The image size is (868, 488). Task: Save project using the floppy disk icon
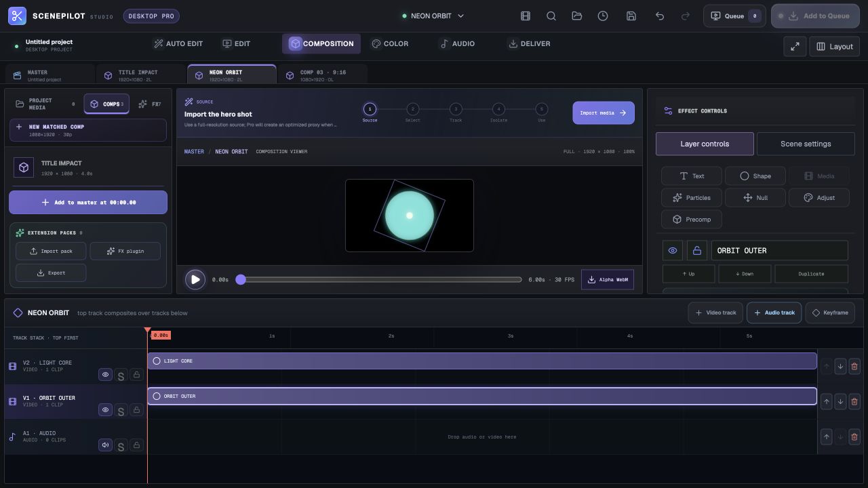click(631, 16)
